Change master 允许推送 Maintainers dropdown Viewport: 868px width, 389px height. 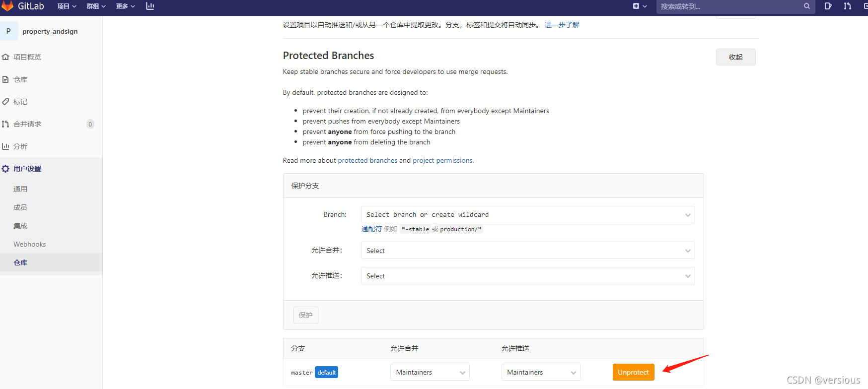(541, 372)
